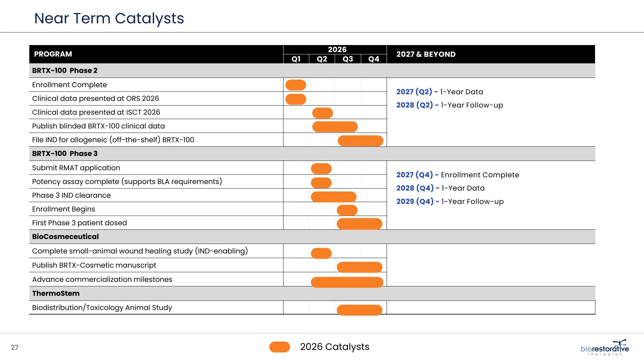This screenshot has width=644, height=362.
Task: Click the Phase 3 IND clearance bar
Action: [x=333, y=197]
